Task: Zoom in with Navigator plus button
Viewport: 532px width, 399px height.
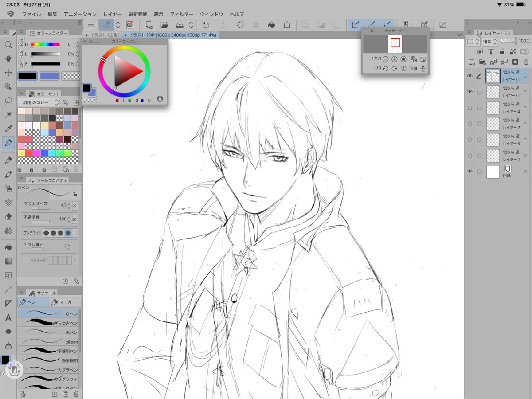Action: [395, 59]
